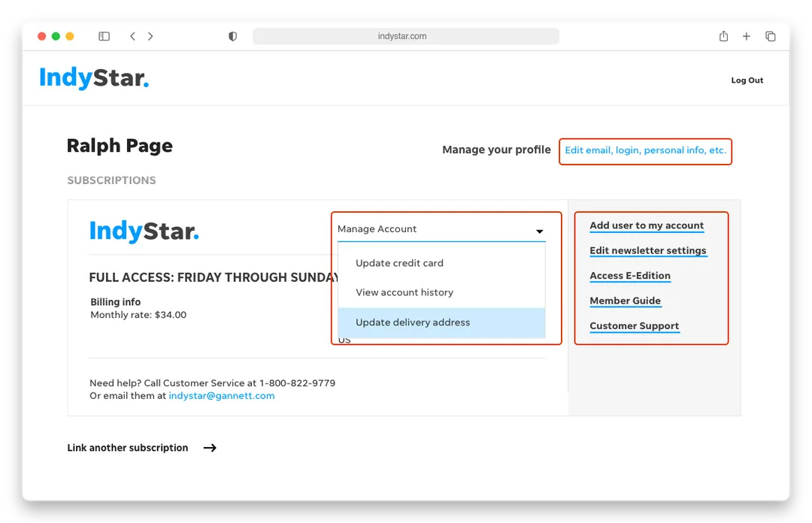Open Add user to my account link

(647, 225)
